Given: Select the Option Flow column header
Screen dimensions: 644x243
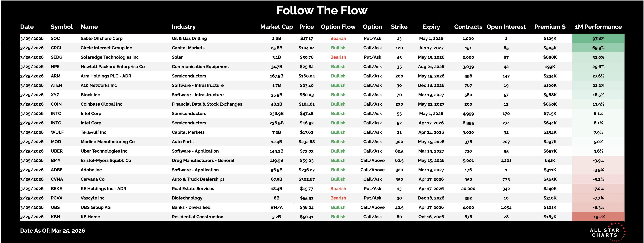Looking at the screenshot, I should [x=338, y=27].
